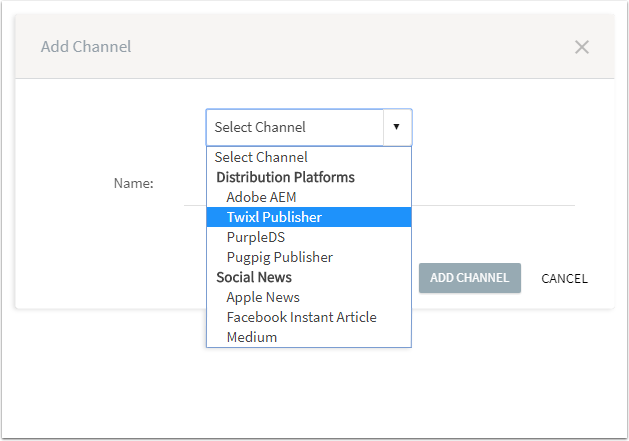Close the Add Channel dialog

point(582,47)
